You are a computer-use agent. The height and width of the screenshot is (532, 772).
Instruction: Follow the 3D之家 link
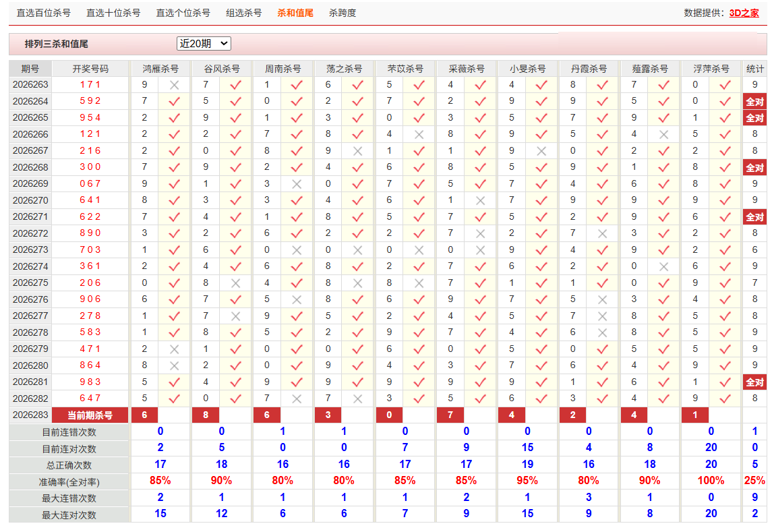pyautogui.click(x=744, y=13)
